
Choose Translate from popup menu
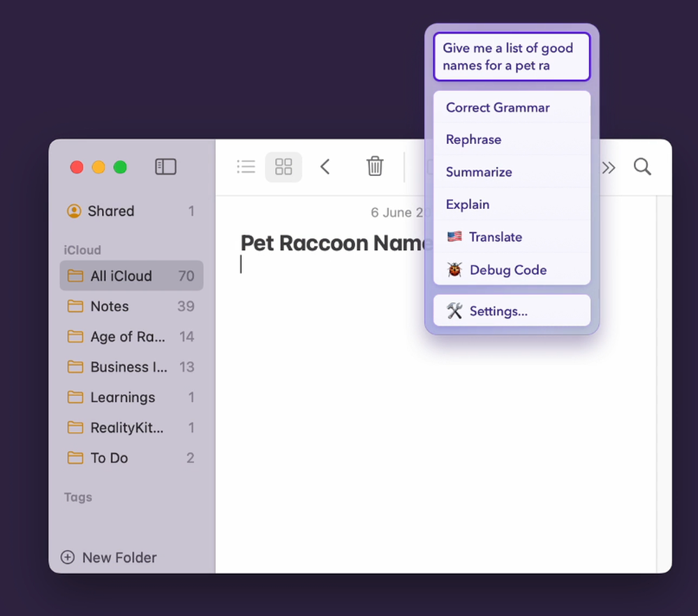tap(512, 237)
